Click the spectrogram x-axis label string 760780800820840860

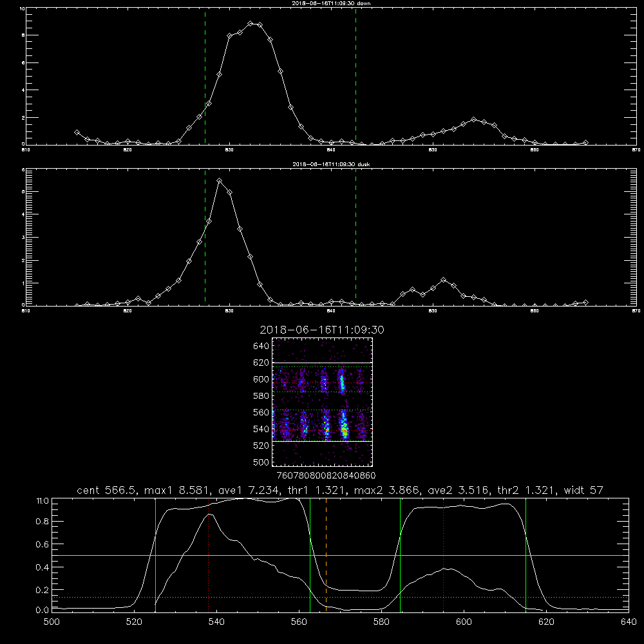coord(326,475)
